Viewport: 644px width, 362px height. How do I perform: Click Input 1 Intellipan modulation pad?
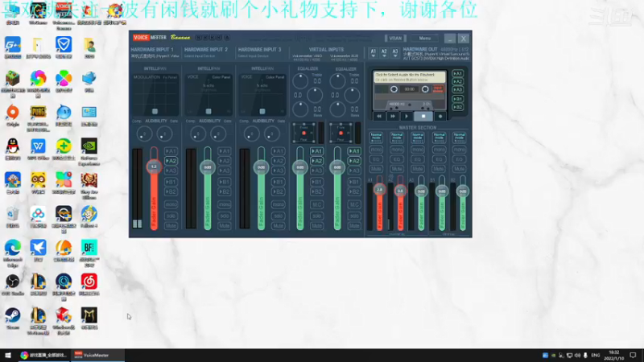[155, 96]
